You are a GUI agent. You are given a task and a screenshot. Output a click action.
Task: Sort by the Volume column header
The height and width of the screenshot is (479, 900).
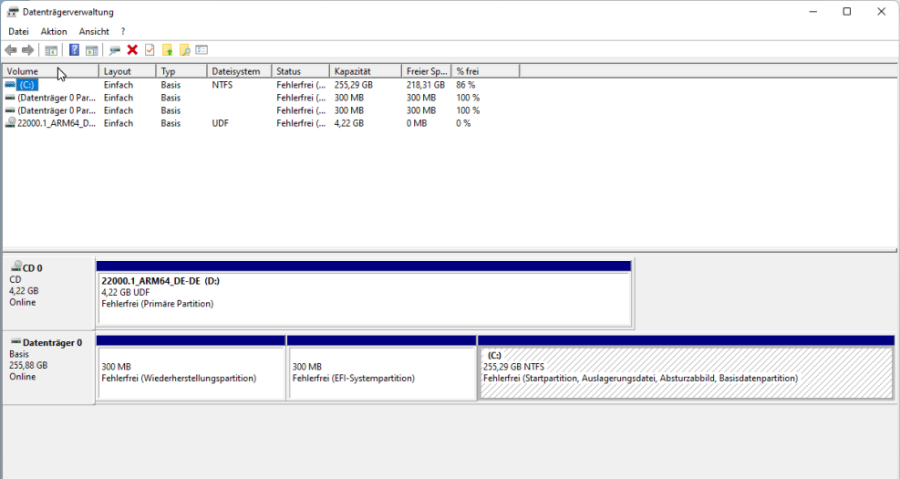click(x=51, y=71)
